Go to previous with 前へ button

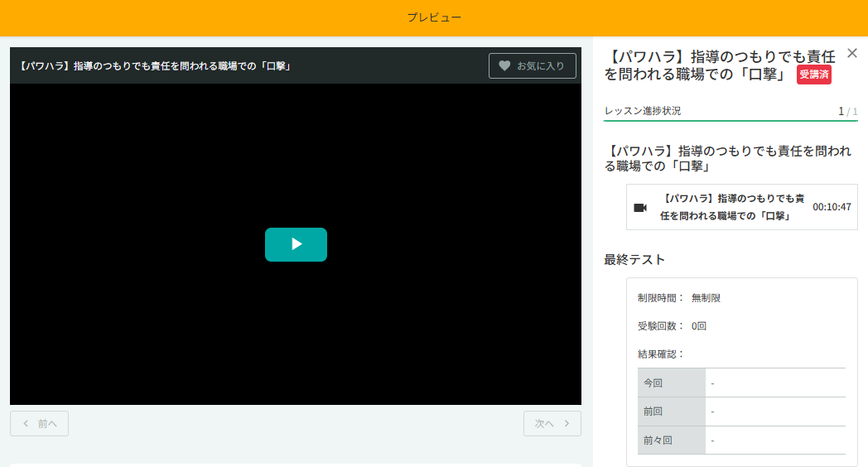(x=39, y=423)
